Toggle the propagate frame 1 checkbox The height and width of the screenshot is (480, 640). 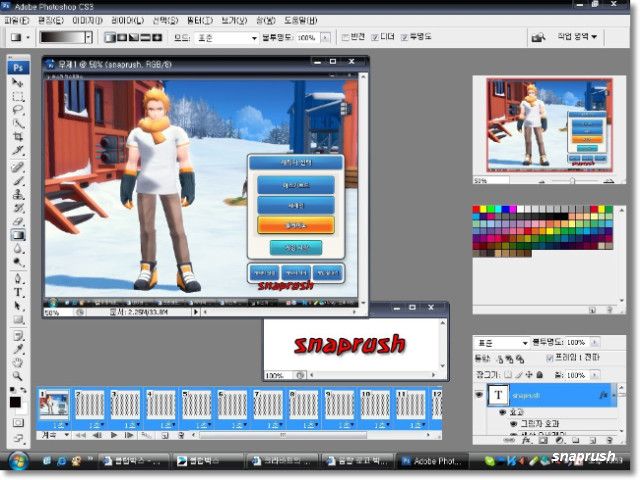(550, 358)
